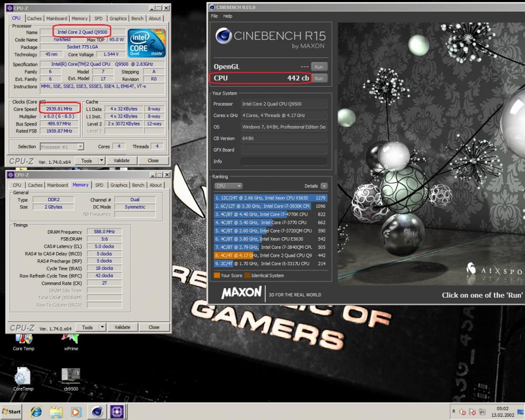Switch to CPU-Z taskbar button
The image size is (525, 420).
[117, 412]
